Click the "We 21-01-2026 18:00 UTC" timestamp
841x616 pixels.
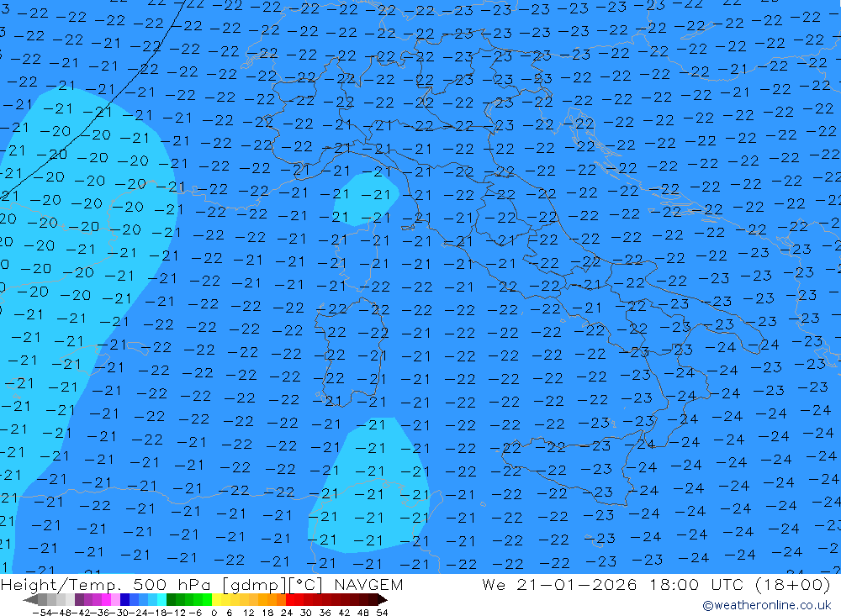click(x=614, y=584)
